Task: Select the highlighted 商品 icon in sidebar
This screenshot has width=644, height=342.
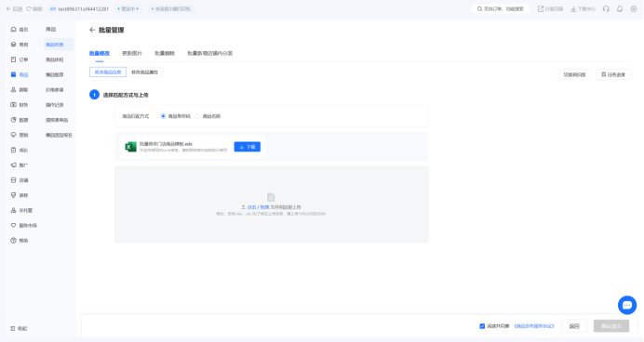Action: click(x=14, y=74)
